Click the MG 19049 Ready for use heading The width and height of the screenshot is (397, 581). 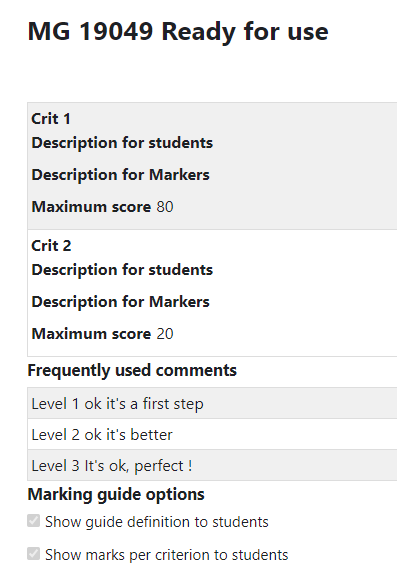tap(178, 31)
